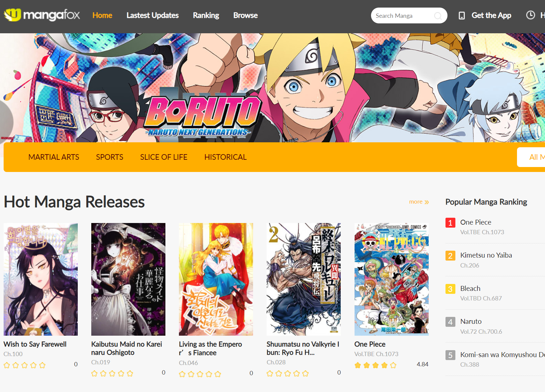Screen dimensions: 545x392
Task: Click the first rating star under Wish to Say Farewell
Action: (x=7, y=365)
